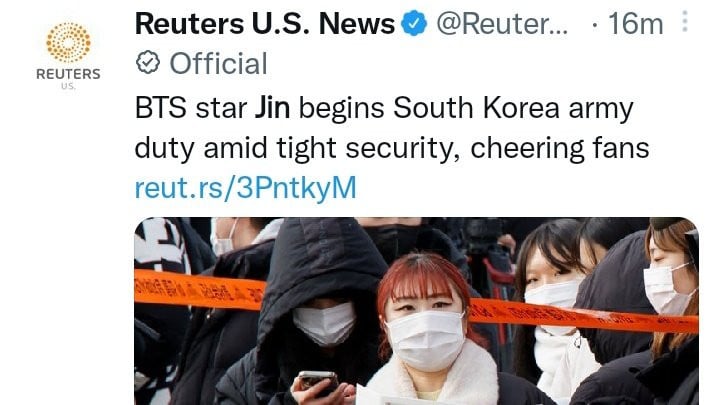This screenshot has width=720, height=405.
Task: Click the gray Official badge icon
Action: 147,63
